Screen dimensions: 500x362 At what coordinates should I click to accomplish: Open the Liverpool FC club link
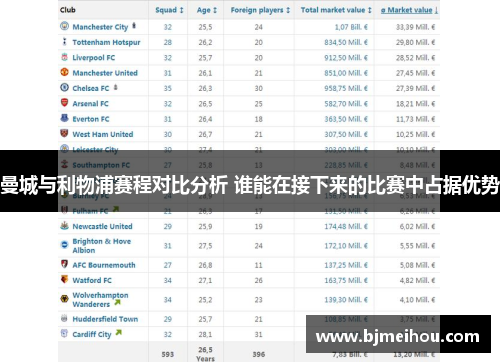click(x=94, y=58)
